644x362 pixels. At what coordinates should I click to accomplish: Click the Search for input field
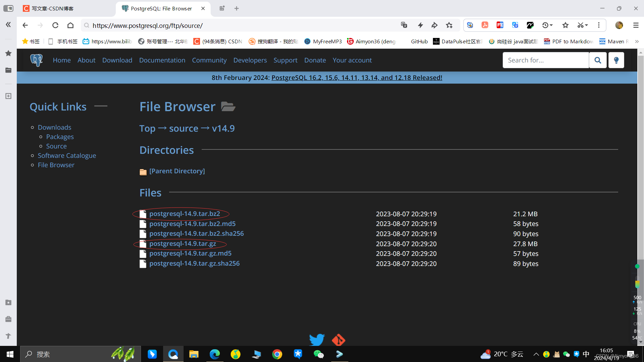point(546,60)
